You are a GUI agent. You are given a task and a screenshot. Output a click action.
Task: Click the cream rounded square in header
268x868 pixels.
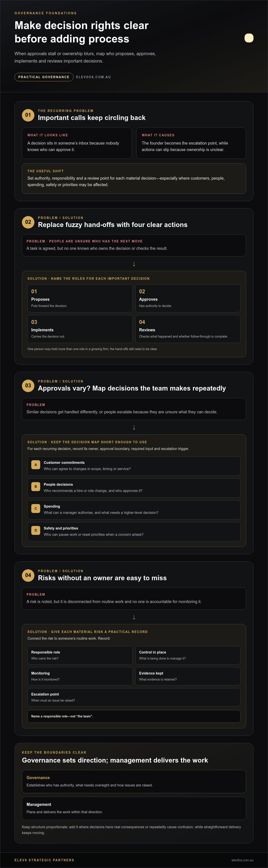[249, 38]
